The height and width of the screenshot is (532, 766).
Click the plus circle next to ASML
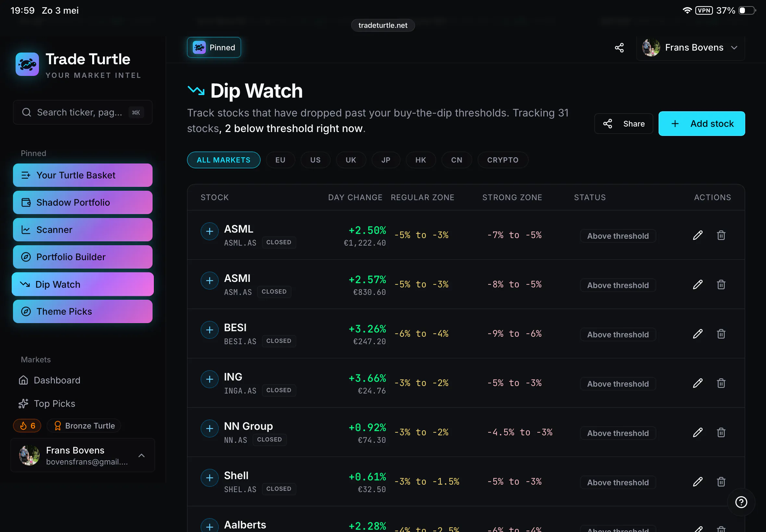(x=209, y=231)
